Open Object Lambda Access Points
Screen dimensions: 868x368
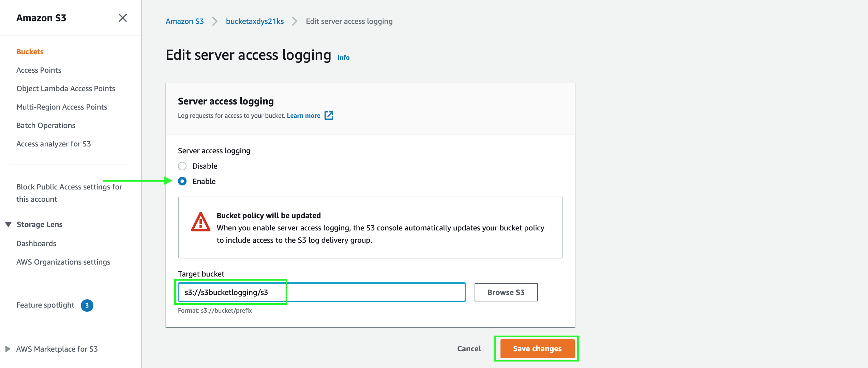click(x=65, y=88)
